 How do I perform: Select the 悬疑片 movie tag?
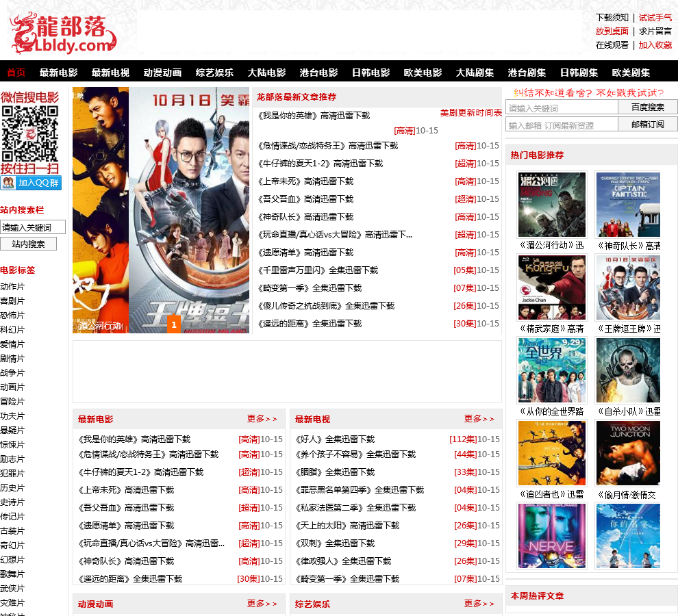[12, 430]
